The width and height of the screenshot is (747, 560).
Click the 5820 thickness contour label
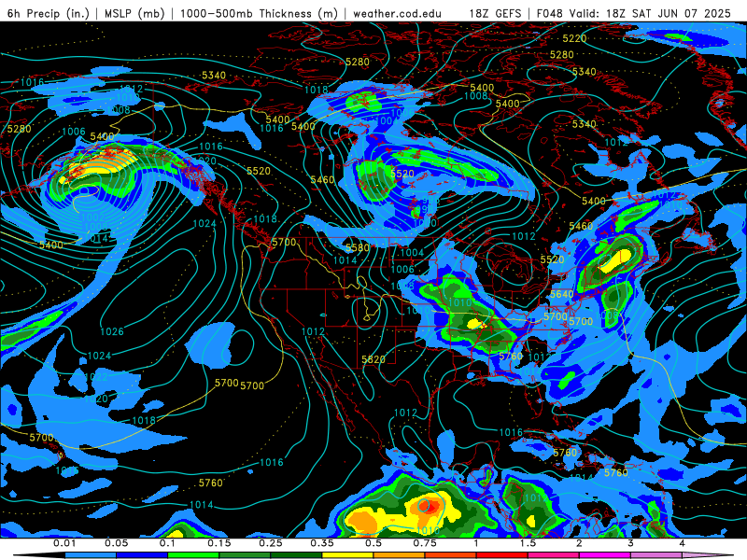click(373, 359)
